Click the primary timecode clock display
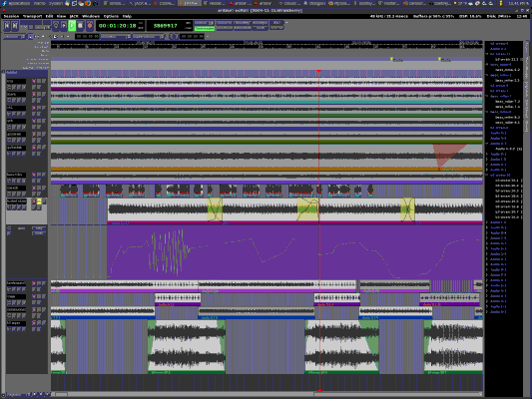Viewport: 532px width, 399px height. point(118,26)
